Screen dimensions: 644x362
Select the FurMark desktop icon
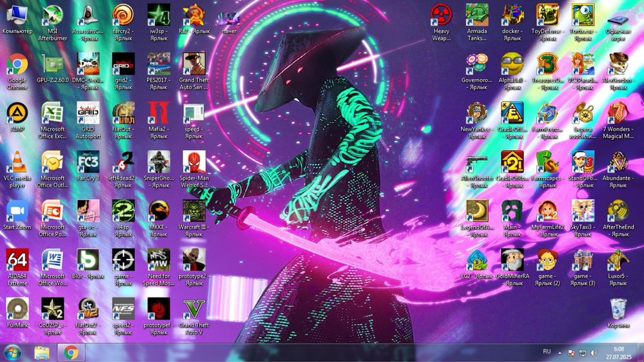pos(17,309)
